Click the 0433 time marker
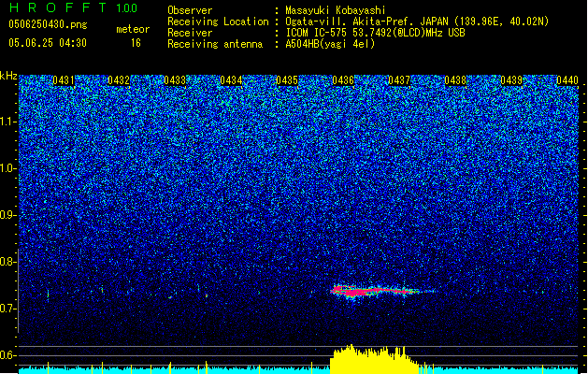588x374 pixels. [x=175, y=80]
